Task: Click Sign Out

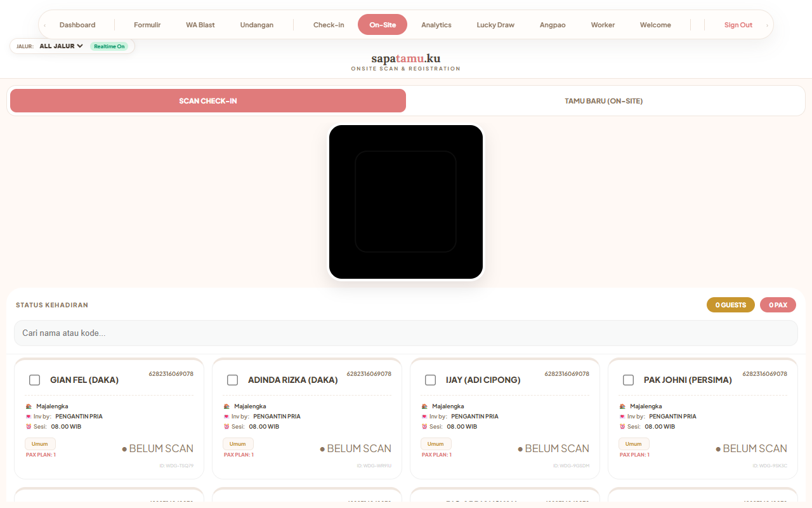Action: pos(738,25)
